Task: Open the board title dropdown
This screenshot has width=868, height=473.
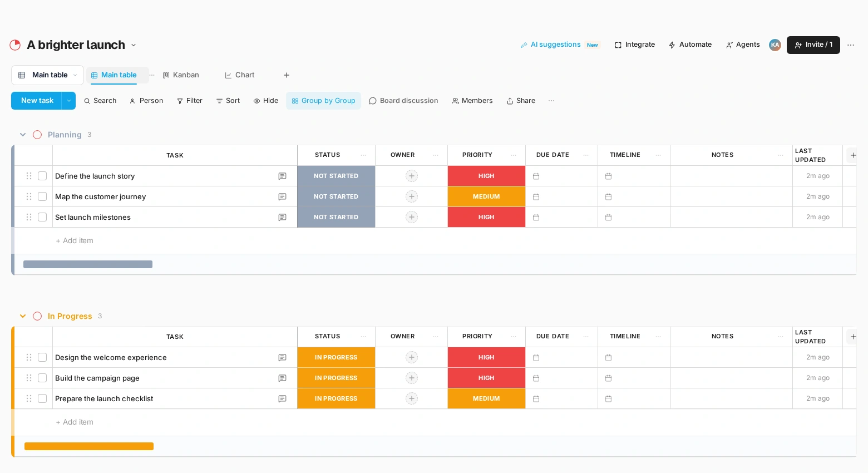Action: tap(134, 45)
